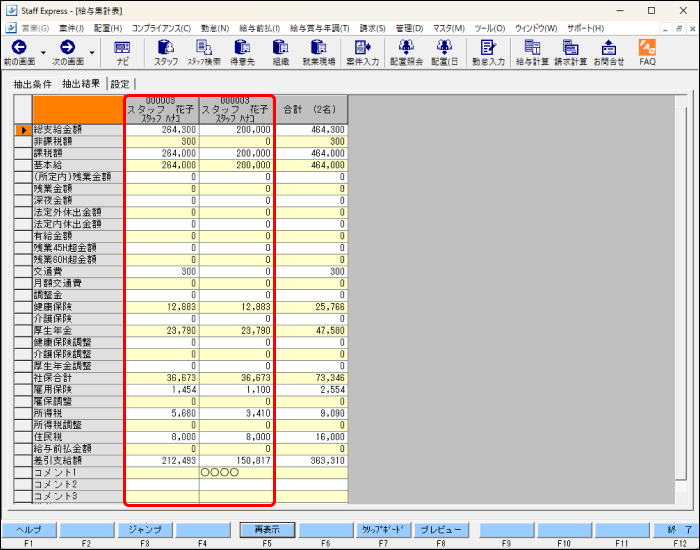
Task: Click the プレビュー F8 button
Action: point(441,529)
